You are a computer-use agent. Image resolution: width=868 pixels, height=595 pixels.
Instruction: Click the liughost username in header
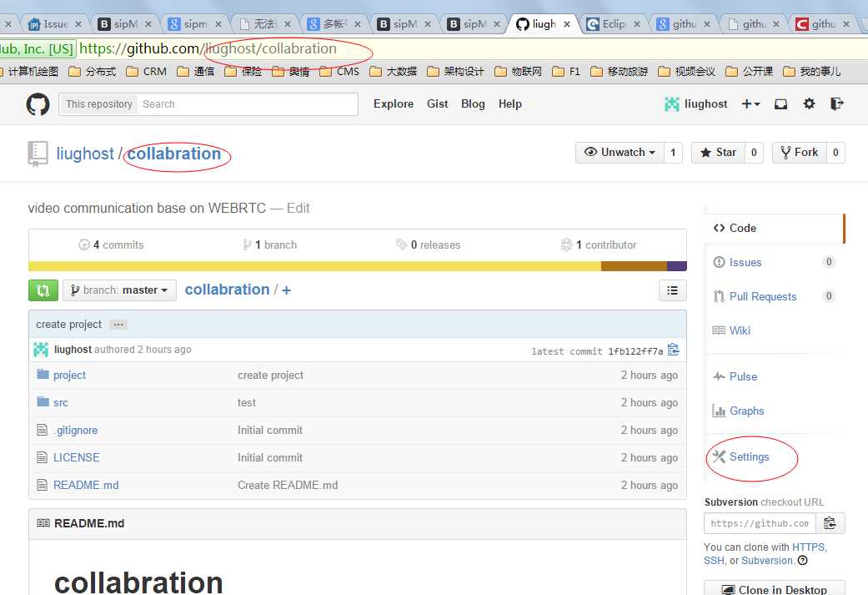point(705,104)
